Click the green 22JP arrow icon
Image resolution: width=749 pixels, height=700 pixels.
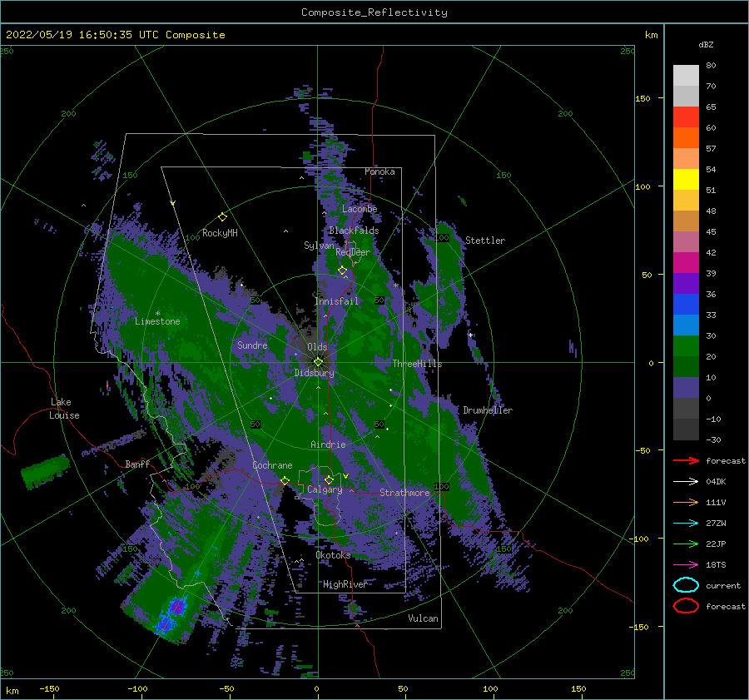click(686, 544)
